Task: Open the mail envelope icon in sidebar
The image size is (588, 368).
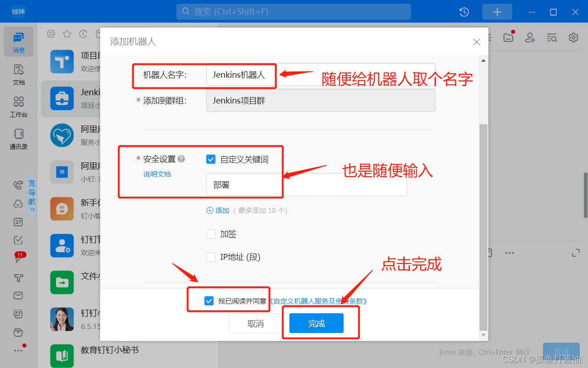Action: point(18,295)
